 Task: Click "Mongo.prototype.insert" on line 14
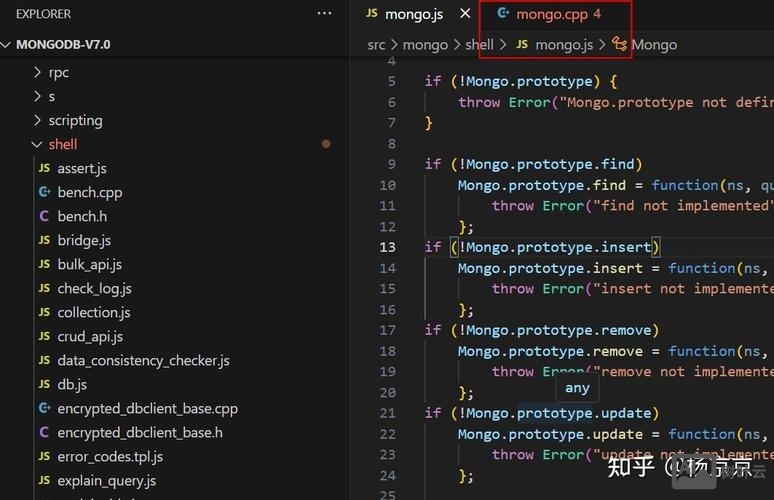(550, 269)
